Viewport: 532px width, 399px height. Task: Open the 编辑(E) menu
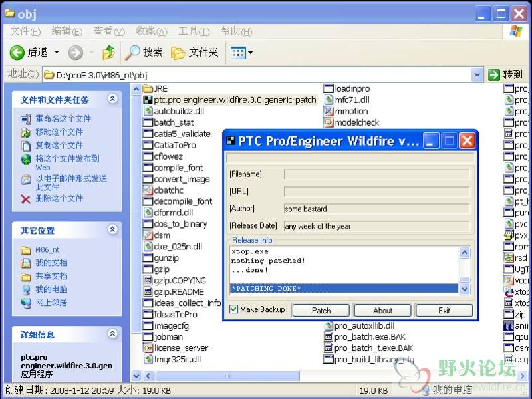[67, 31]
